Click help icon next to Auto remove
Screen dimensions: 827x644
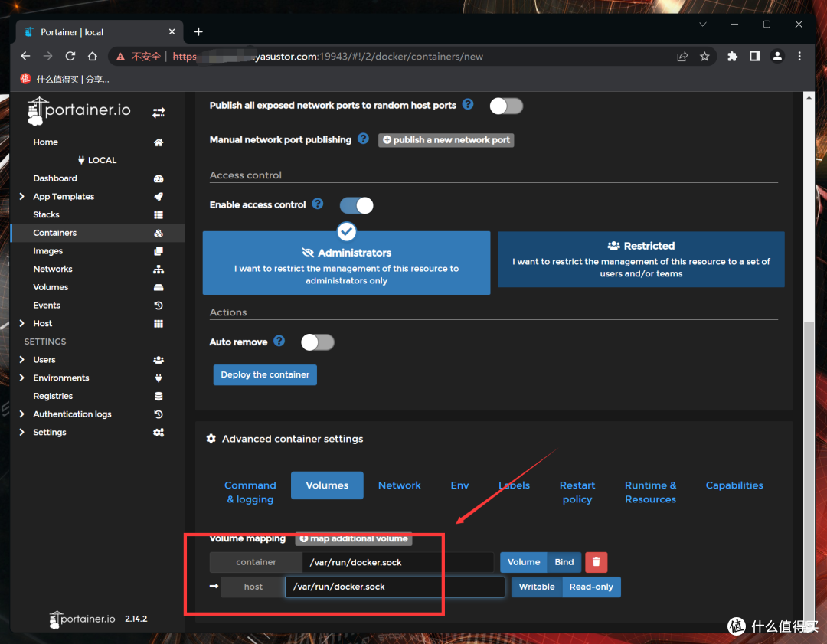(279, 341)
